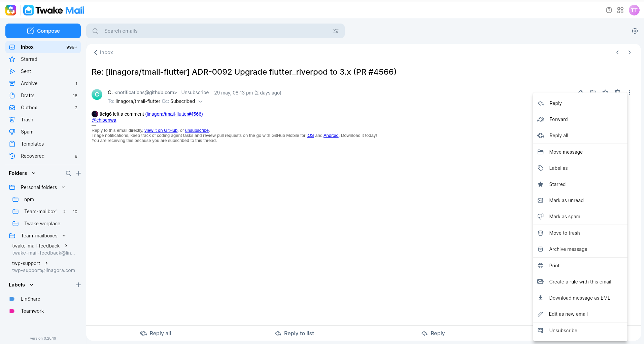Go to next email arrow

[x=630, y=52]
